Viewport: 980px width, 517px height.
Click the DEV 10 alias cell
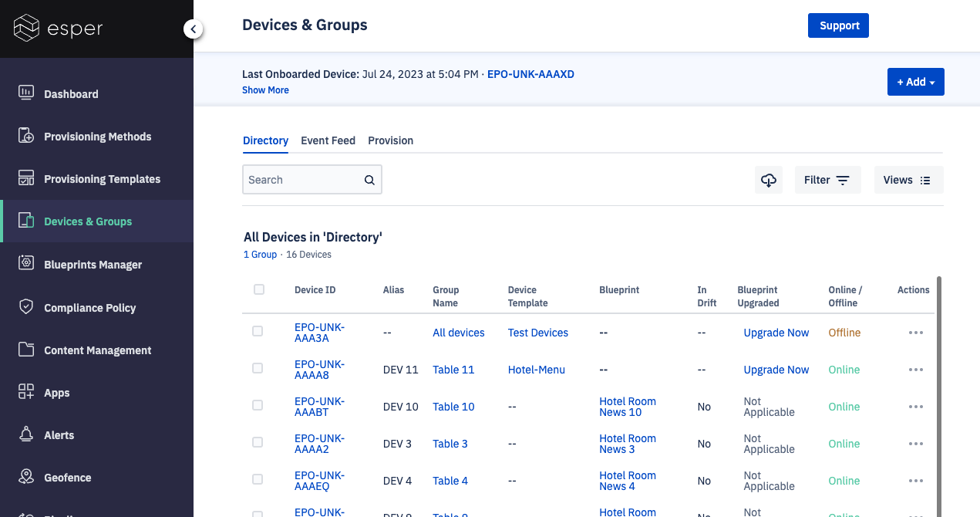click(400, 407)
